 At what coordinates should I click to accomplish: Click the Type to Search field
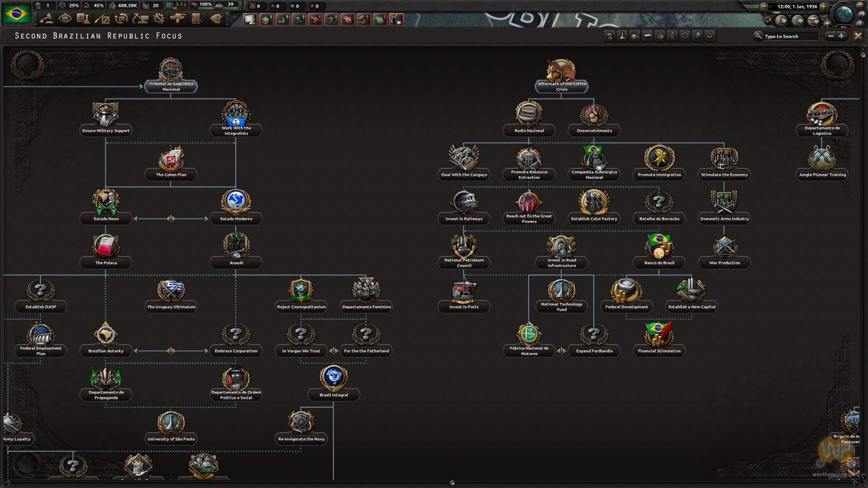pyautogui.click(x=790, y=36)
